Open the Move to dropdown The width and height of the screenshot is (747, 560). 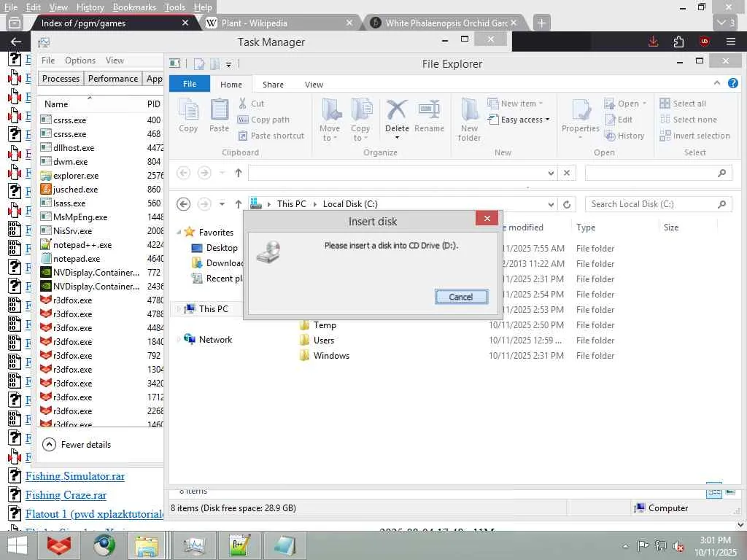[x=330, y=120]
